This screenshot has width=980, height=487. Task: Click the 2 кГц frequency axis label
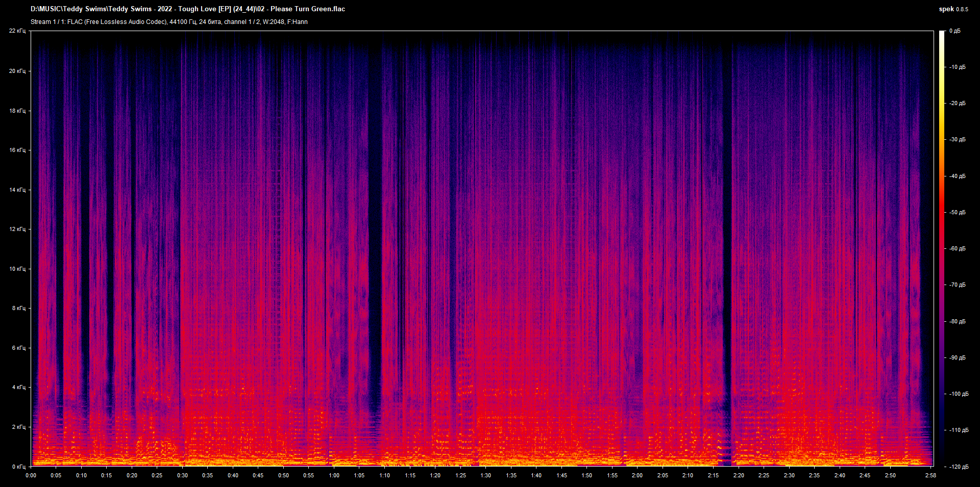click(19, 427)
